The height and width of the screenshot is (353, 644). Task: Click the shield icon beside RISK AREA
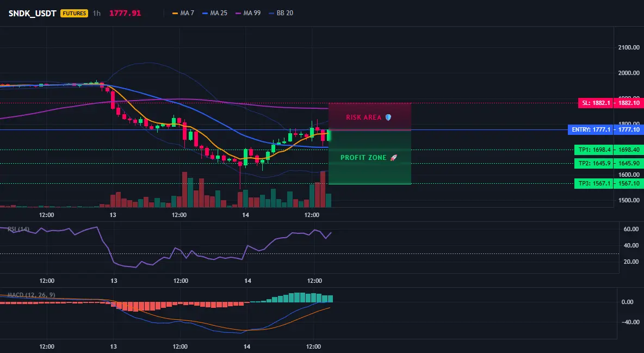388,117
